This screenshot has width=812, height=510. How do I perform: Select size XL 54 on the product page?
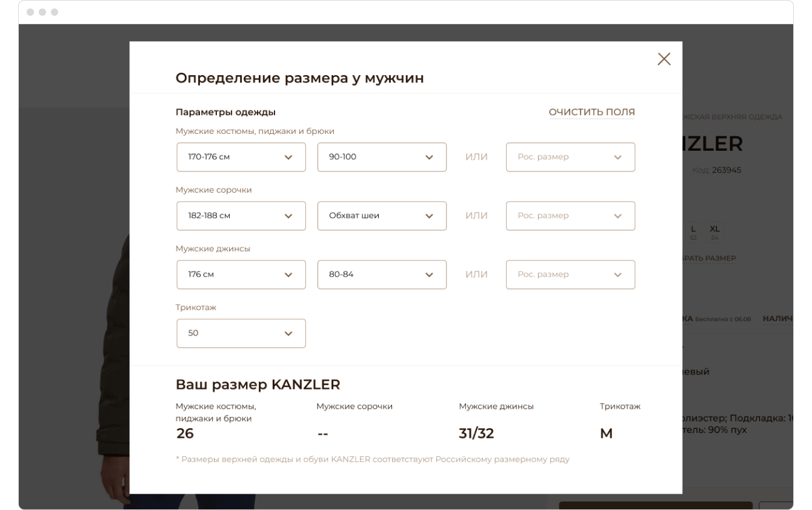pos(714,232)
